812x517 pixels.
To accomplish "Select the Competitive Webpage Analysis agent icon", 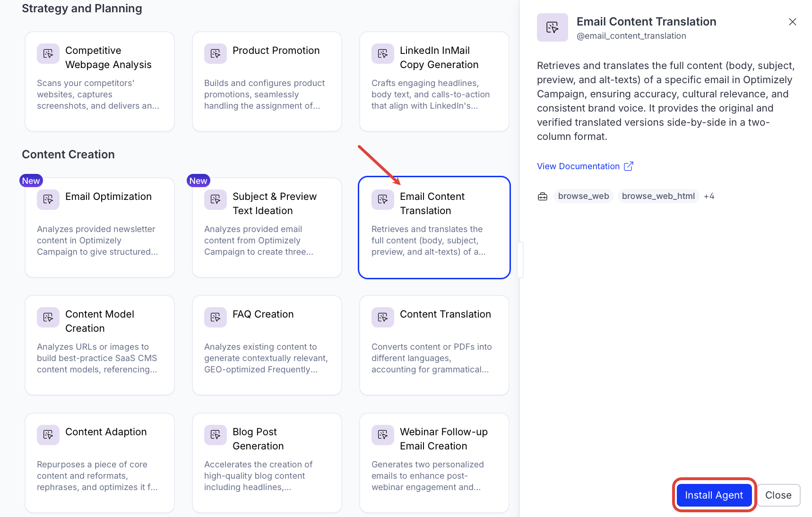I will coord(48,53).
